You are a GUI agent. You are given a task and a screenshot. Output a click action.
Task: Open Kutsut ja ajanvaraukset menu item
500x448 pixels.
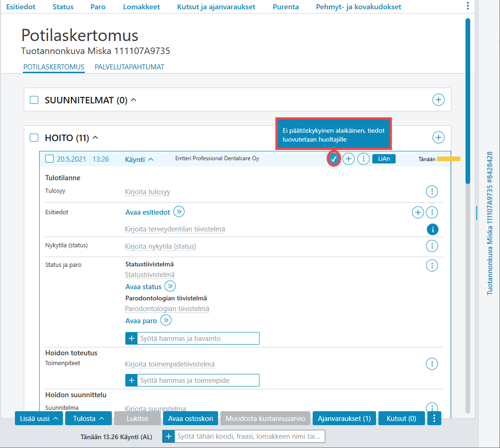[216, 7]
